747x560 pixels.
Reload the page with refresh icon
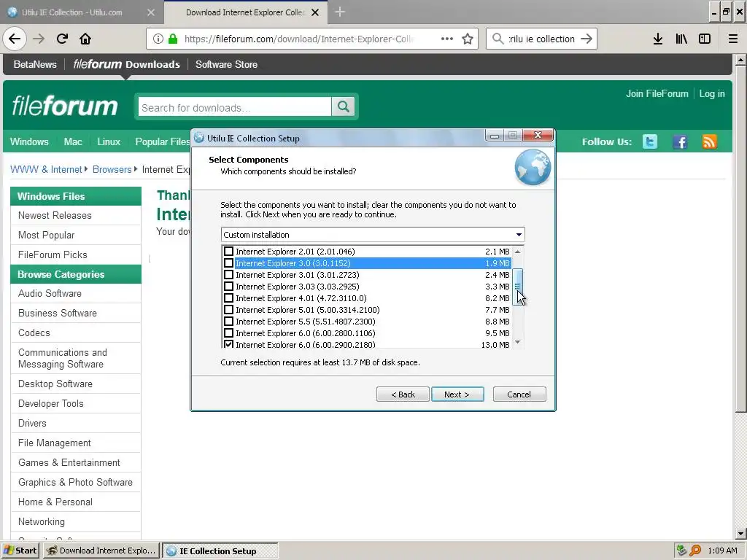[62, 39]
